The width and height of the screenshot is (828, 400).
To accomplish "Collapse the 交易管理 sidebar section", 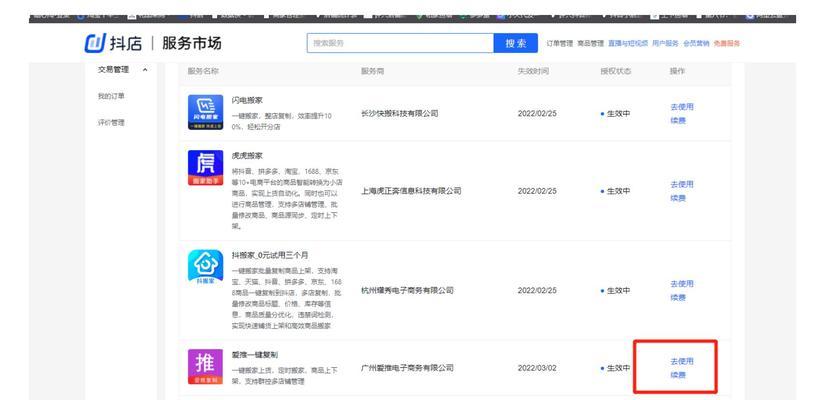I will (x=145, y=70).
